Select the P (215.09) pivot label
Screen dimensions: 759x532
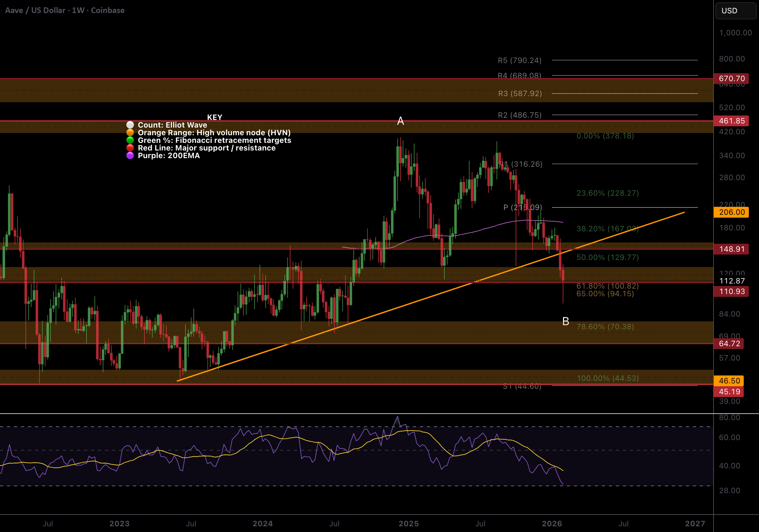click(x=522, y=207)
